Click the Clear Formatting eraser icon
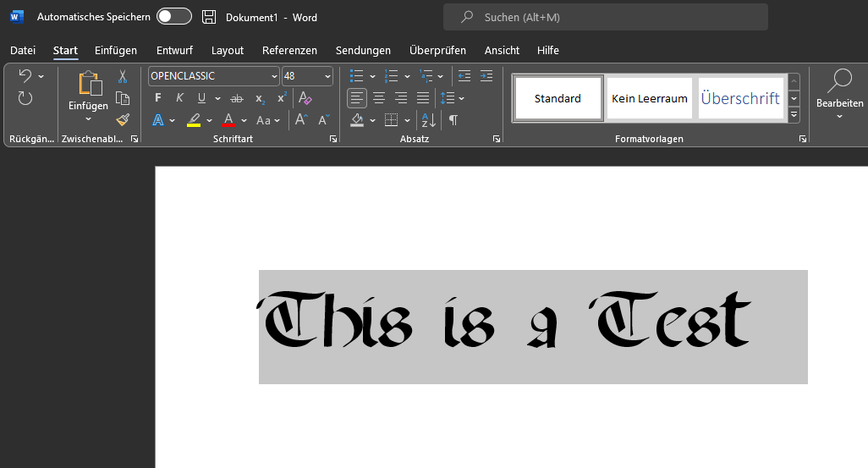 coord(305,98)
